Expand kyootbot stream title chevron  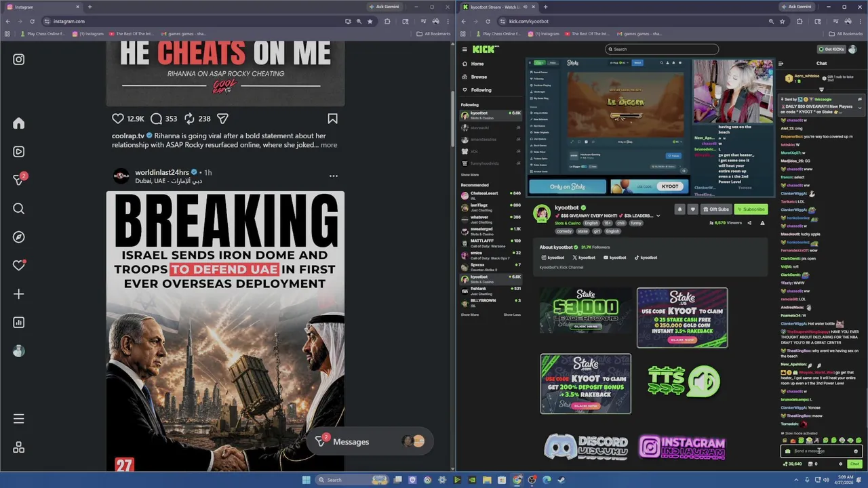658,216
